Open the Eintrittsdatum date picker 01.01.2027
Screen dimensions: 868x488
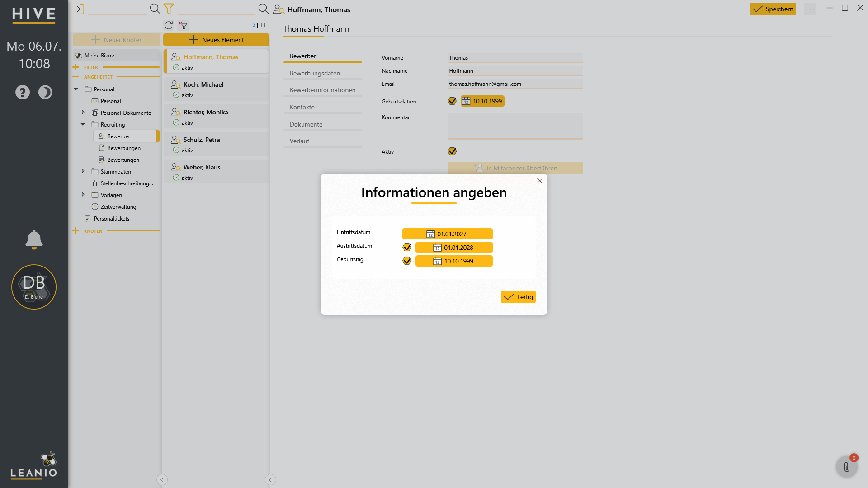tap(447, 234)
